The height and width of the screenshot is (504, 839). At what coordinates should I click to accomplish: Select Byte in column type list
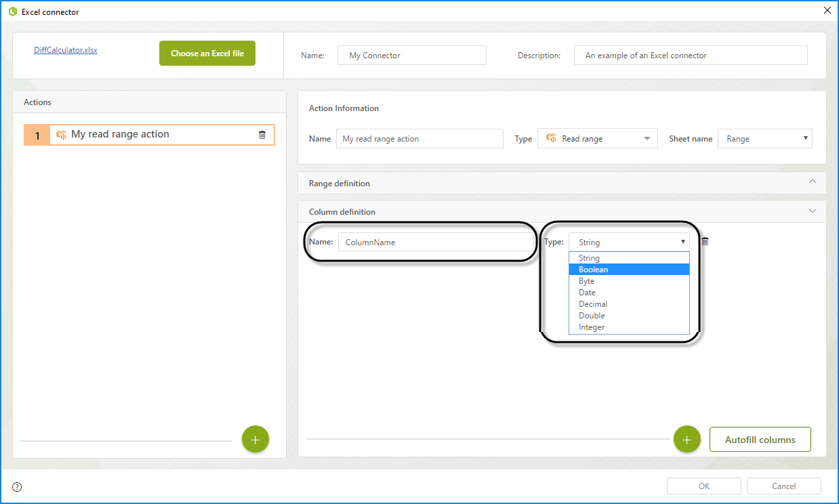pyautogui.click(x=587, y=281)
